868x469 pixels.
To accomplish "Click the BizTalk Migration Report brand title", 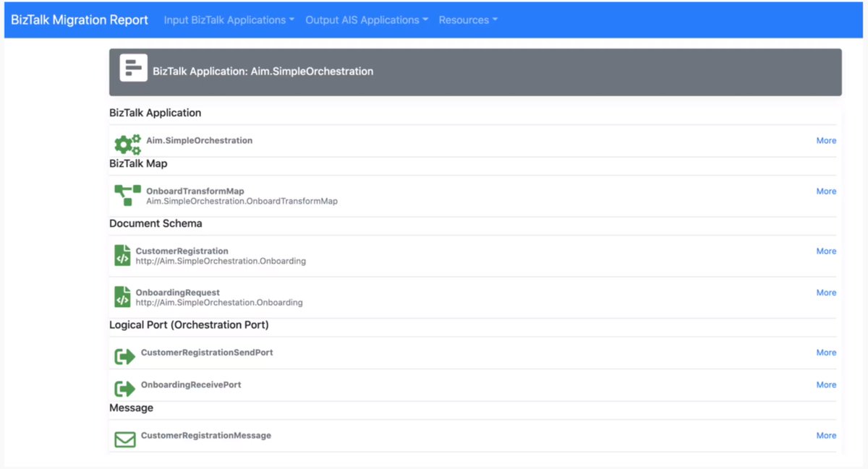I will (x=80, y=20).
